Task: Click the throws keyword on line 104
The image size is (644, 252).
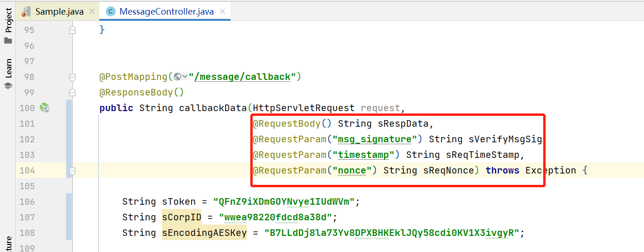Action: pyautogui.click(x=503, y=170)
